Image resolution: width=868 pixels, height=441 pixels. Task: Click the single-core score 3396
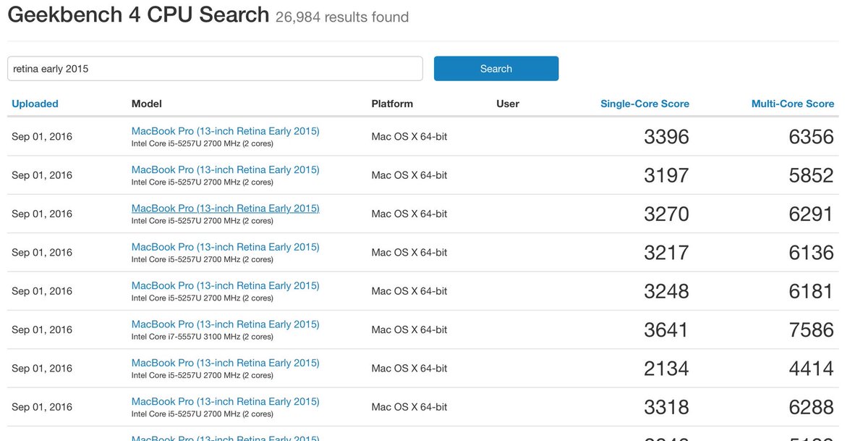(x=666, y=137)
